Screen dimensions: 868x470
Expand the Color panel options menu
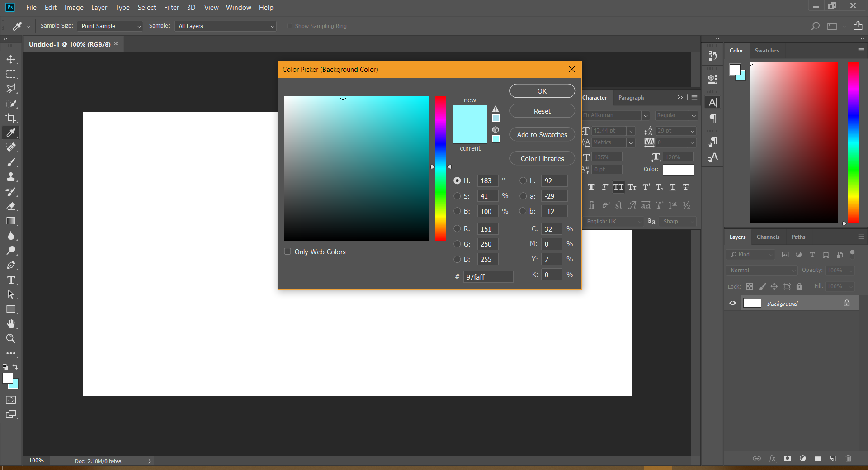861,50
